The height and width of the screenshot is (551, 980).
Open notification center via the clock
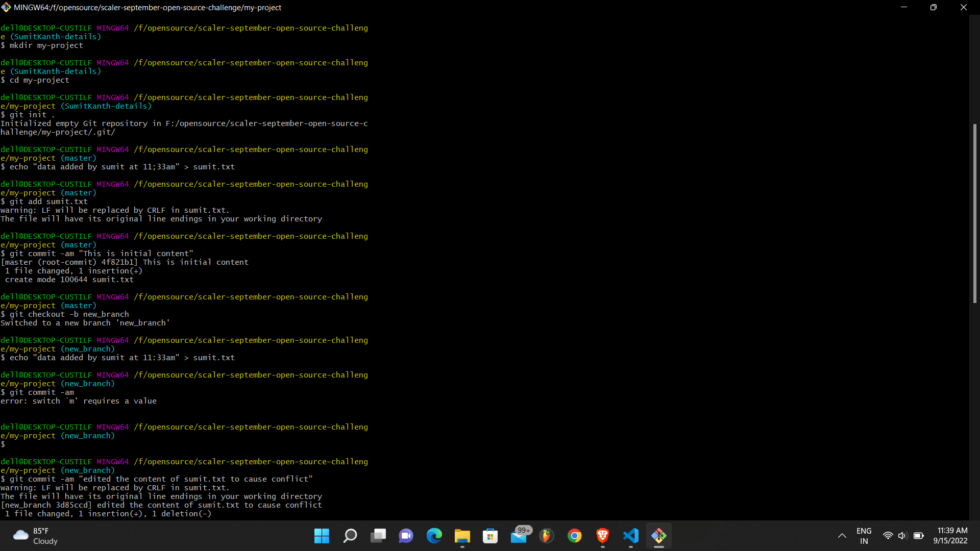[951, 536]
